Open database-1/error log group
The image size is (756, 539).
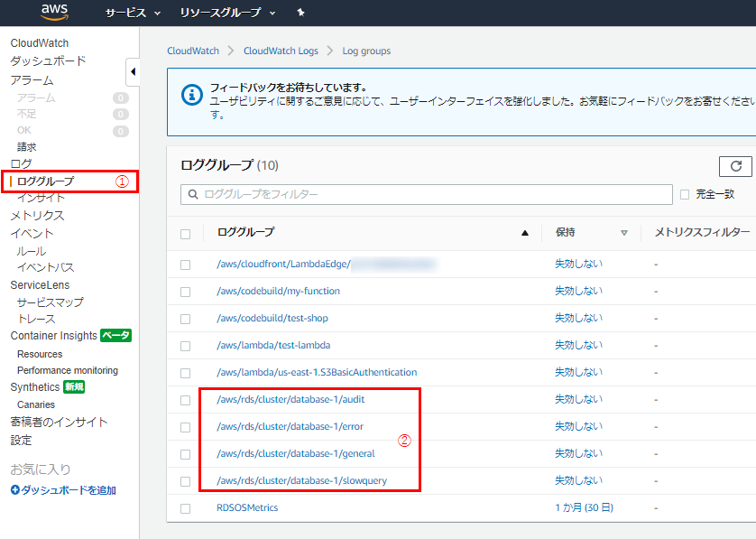(290, 426)
